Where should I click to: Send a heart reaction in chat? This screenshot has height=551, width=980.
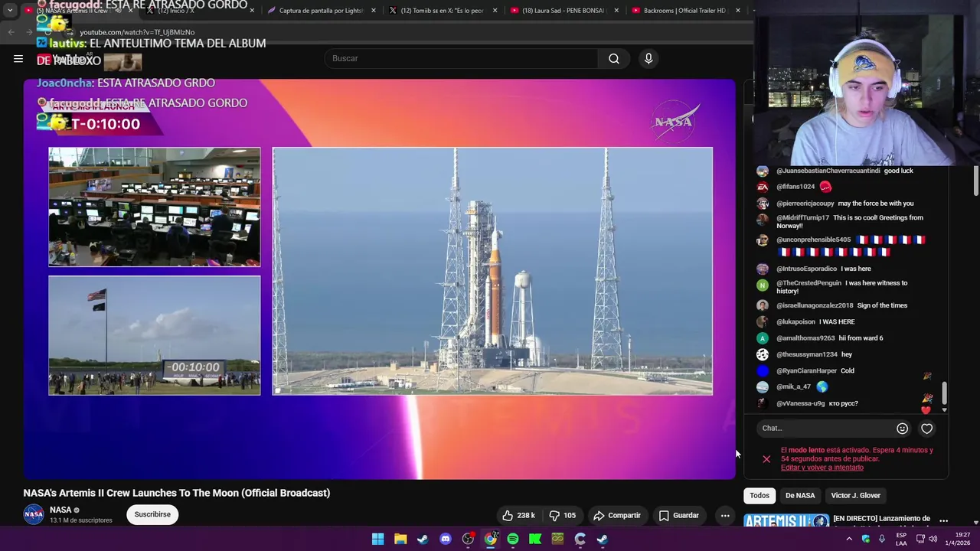(926, 429)
